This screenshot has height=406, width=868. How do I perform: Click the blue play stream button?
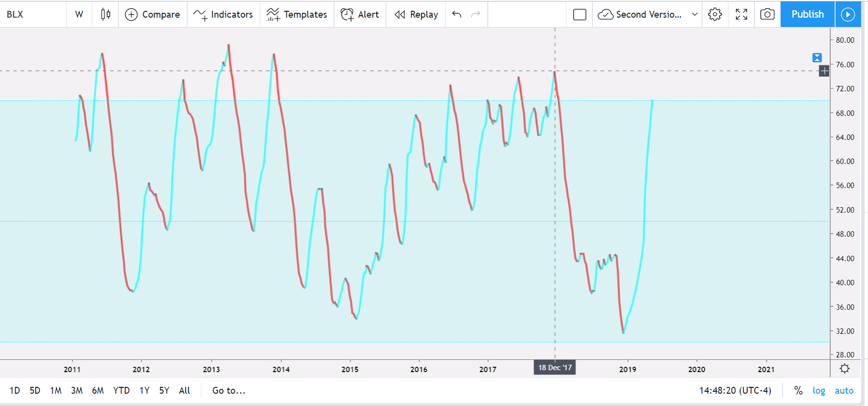pos(848,14)
